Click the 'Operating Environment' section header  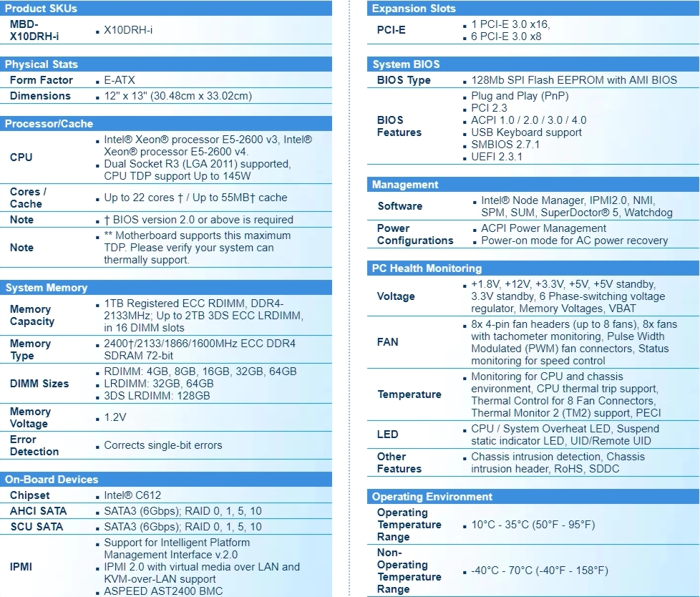click(533, 497)
